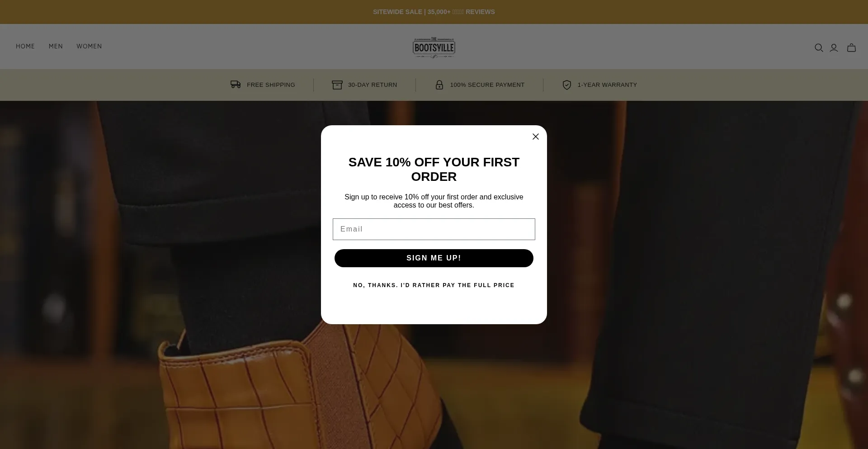Focus the Email input field
The width and height of the screenshot is (868, 449).
[x=434, y=229]
